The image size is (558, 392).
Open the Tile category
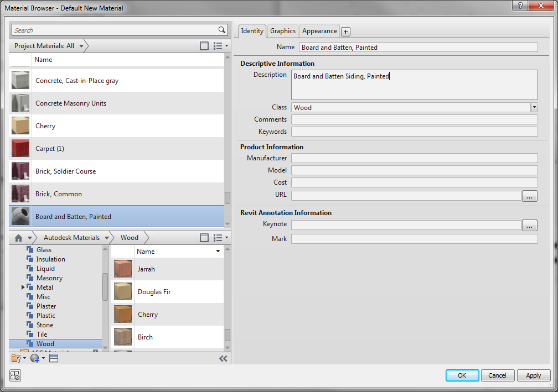click(42, 334)
